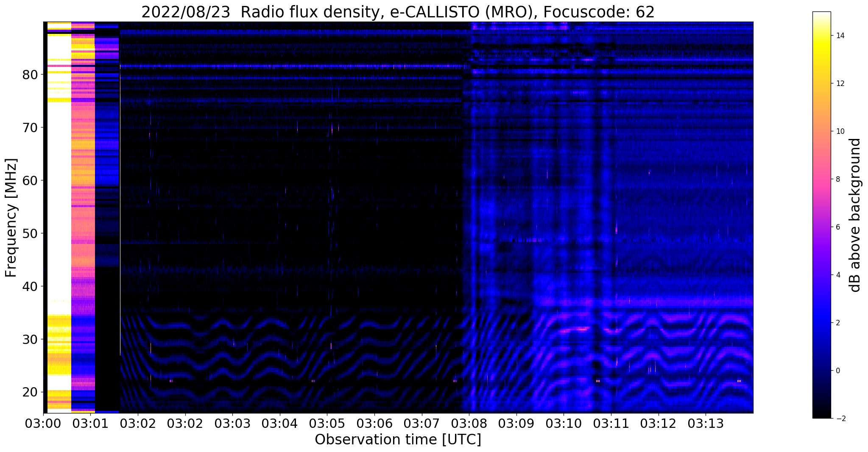Click the 03:06 time tick label
868x452 pixels.
pyautogui.click(x=374, y=423)
